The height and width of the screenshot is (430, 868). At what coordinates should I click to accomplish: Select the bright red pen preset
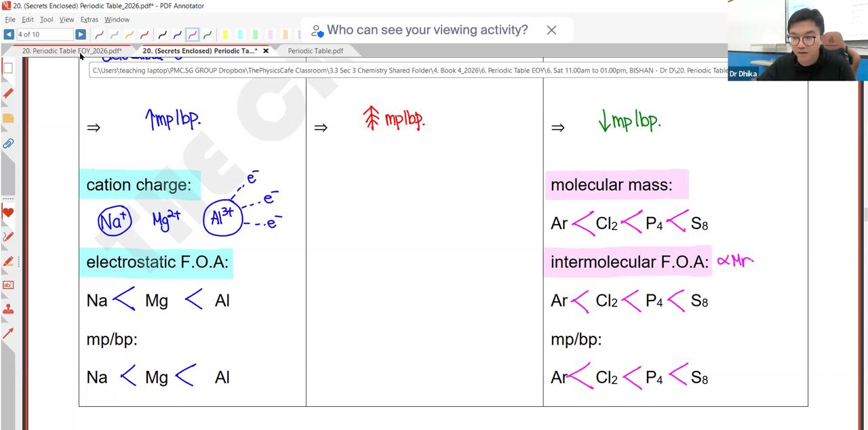[144, 34]
